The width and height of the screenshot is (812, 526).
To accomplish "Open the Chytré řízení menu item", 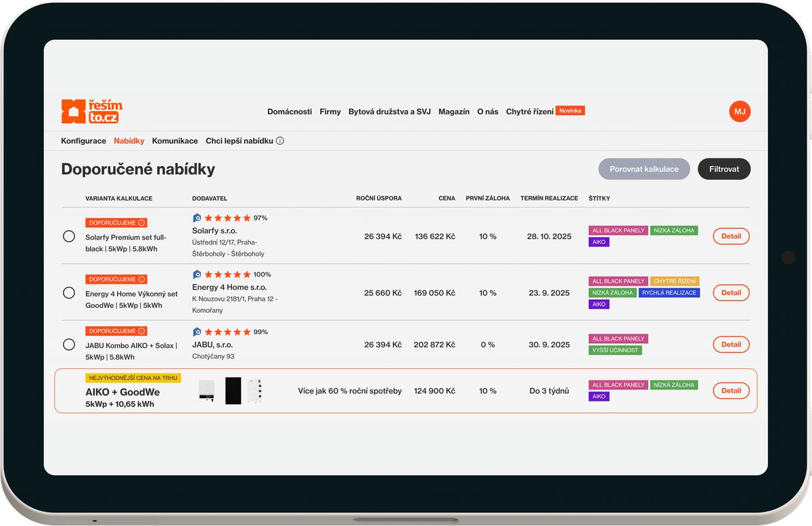I will click(x=530, y=112).
